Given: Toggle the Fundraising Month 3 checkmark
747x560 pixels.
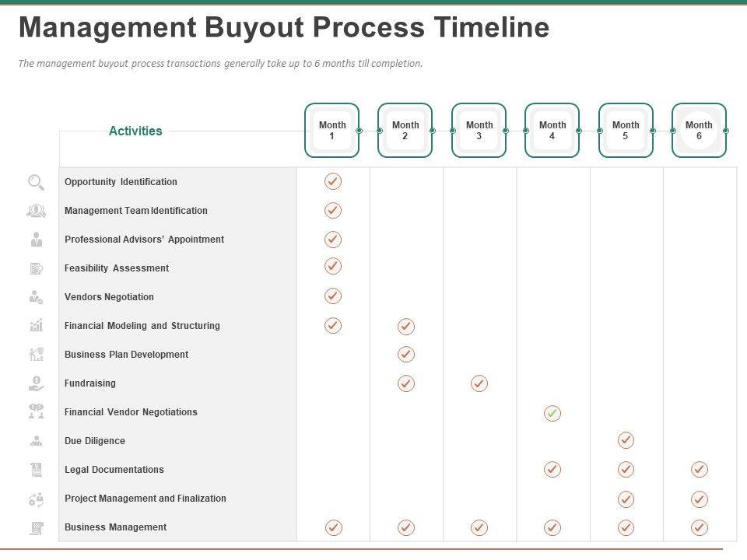Looking at the screenshot, I should pyautogui.click(x=479, y=383).
